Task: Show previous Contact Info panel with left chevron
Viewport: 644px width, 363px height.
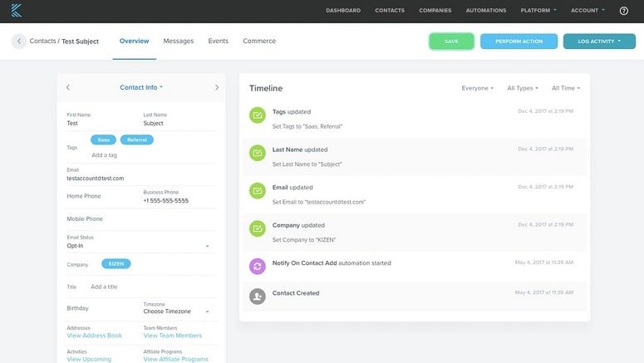Action: click(68, 87)
